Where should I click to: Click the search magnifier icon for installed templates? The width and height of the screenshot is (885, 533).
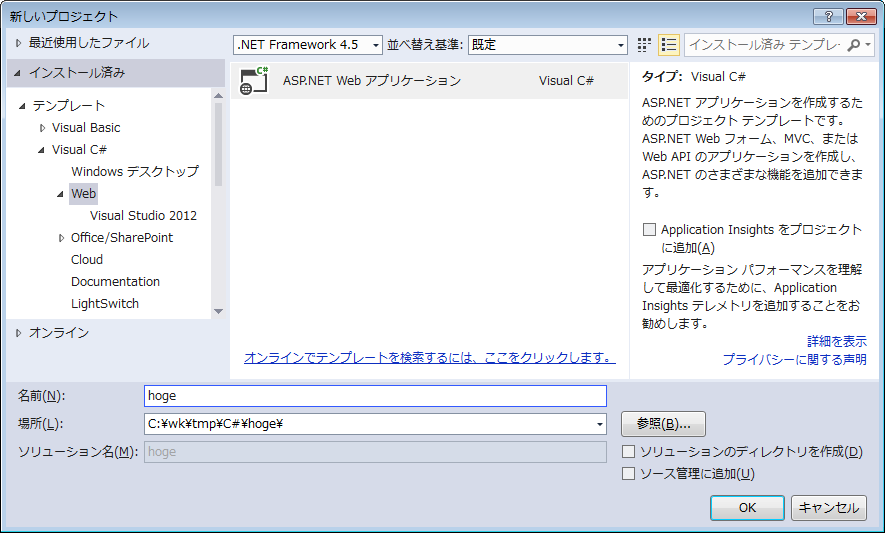(x=854, y=45)
